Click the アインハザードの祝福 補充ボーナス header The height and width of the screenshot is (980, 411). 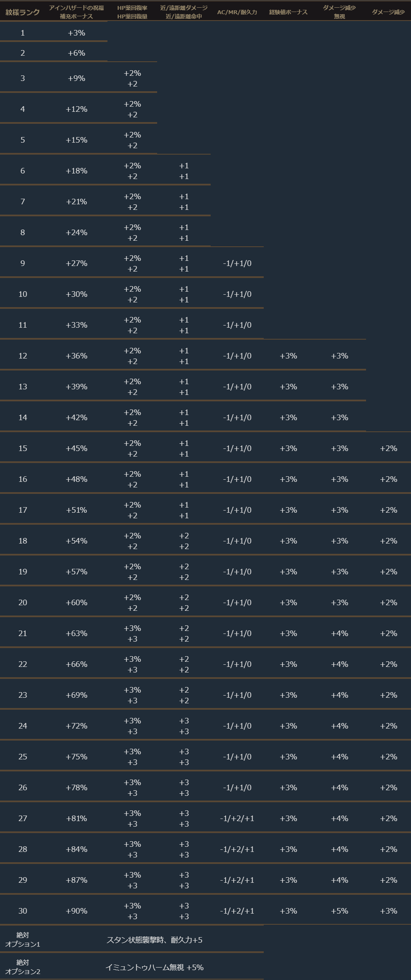[76, 12]
